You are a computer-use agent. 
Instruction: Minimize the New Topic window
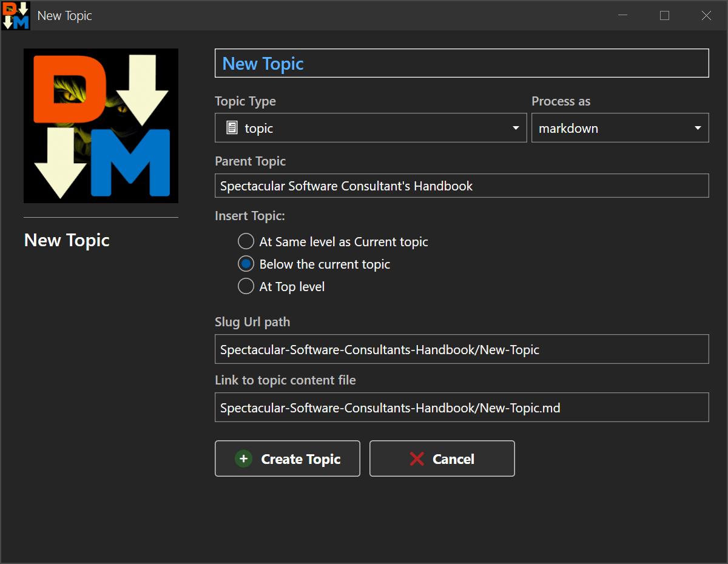click(x=623, y=16)
